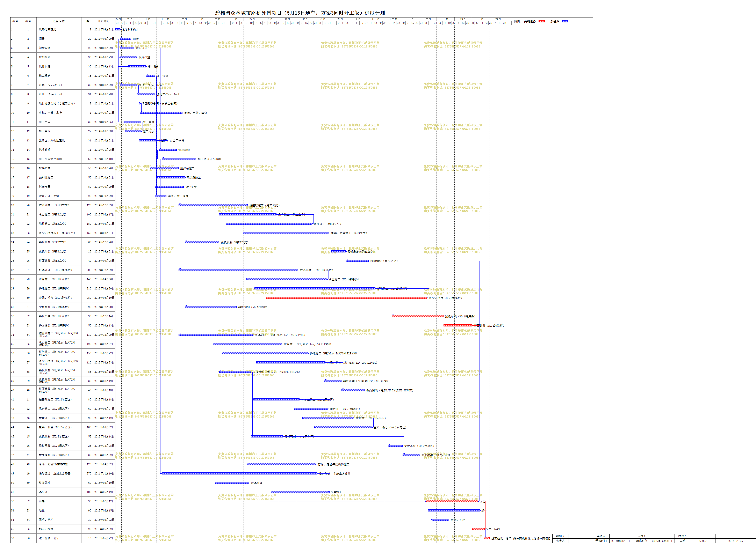Click task name 初步设计 in the table
The image size is (756, 553).
(x=45, y=48)
